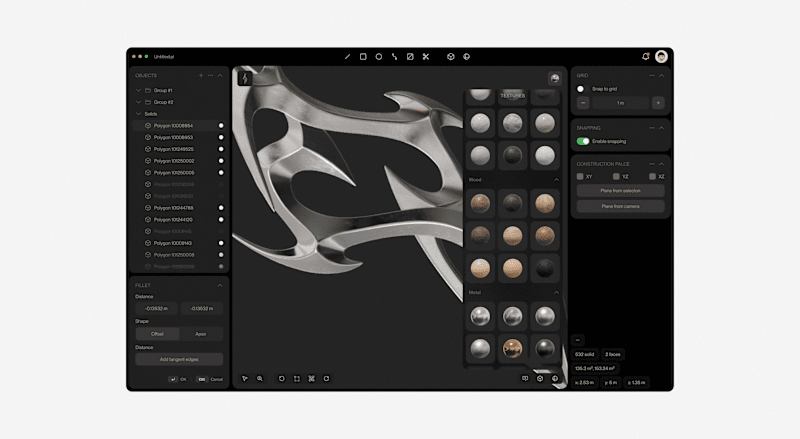Open the book icon at viewport bottom right
800x439 pixels.
(524, 378)
